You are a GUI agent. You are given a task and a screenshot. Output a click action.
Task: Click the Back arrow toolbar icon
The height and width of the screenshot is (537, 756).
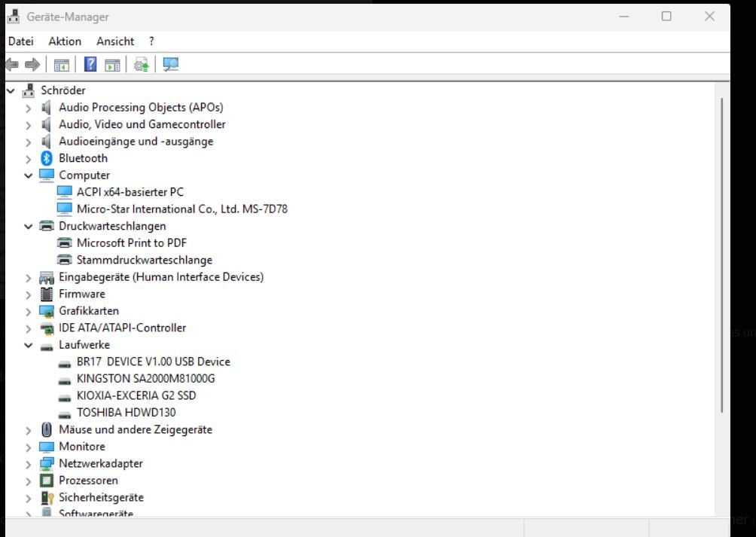tap(12, 64)
